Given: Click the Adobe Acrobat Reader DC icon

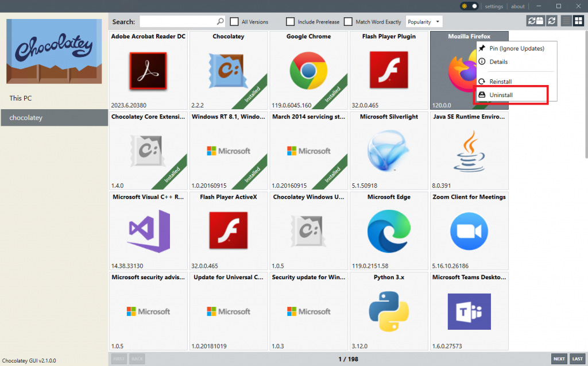Looking at the screenshot, I should [148, 71].
